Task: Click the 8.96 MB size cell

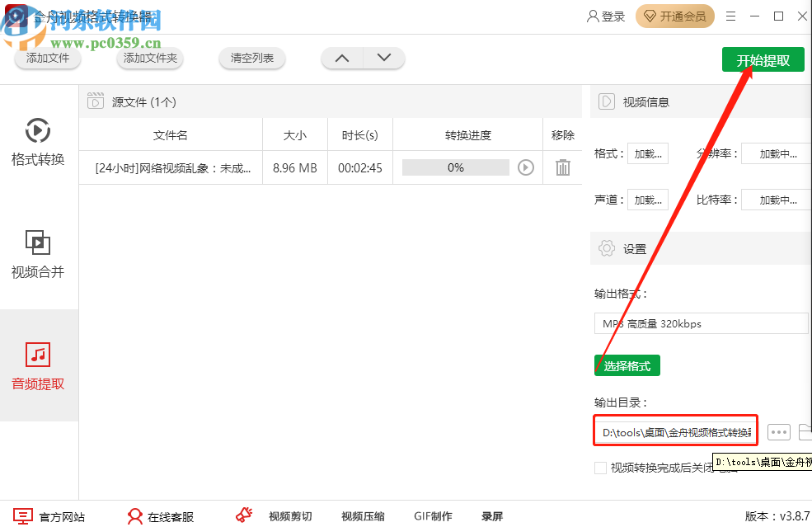Action: click(x=294, y=168)
